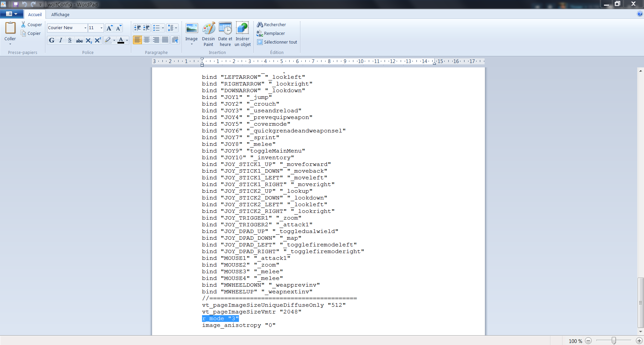644x345 pixels.
Task: Align text left
Action: click(137, 40)
